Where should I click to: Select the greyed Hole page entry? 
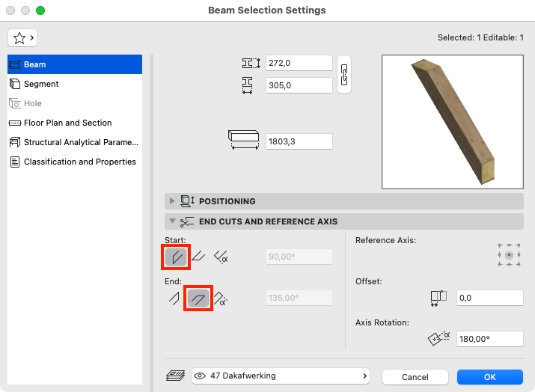(x=75, y=103)
